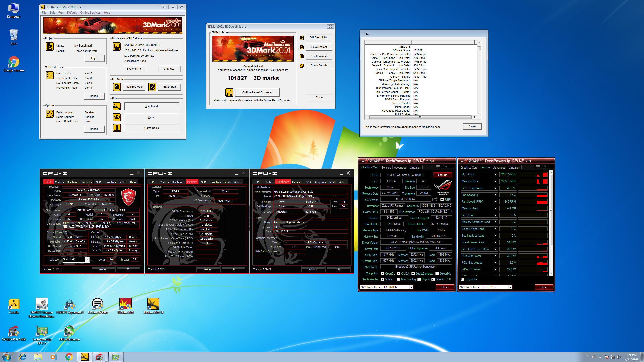Viewport: 644px width, 362px height.
Task: Open the 3DMark 99 Max desktop shortcut
Action: coord(97,306)
